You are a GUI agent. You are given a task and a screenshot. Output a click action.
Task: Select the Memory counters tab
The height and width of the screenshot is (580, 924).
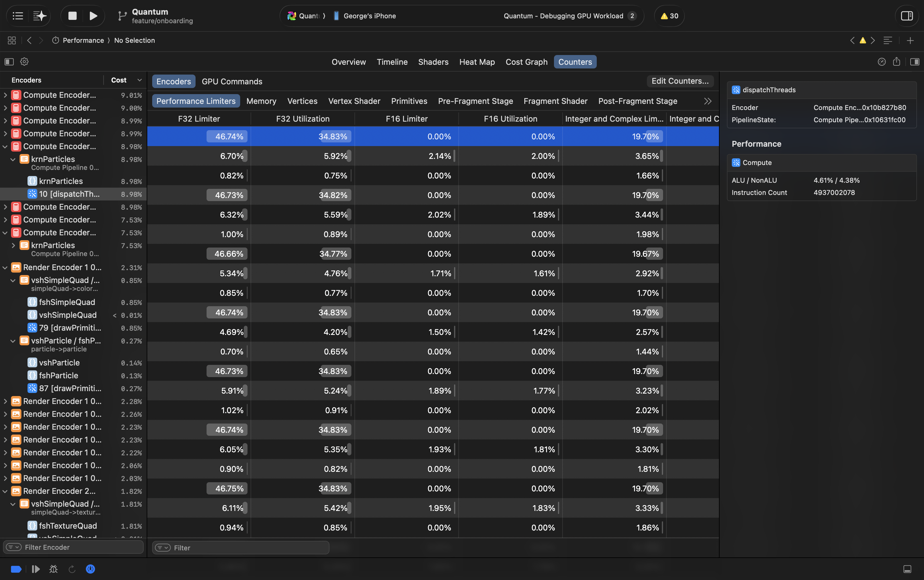[261, 101]
